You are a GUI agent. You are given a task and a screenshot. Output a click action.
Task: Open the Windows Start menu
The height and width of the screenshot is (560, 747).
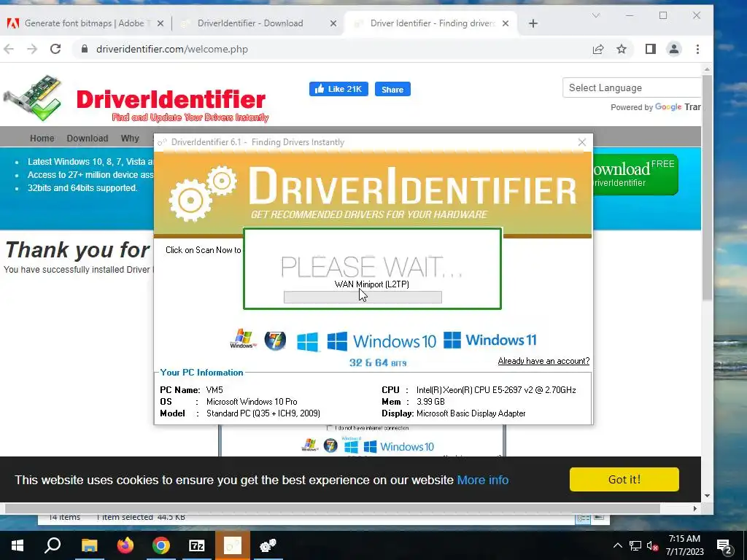[x=18, y=545]
